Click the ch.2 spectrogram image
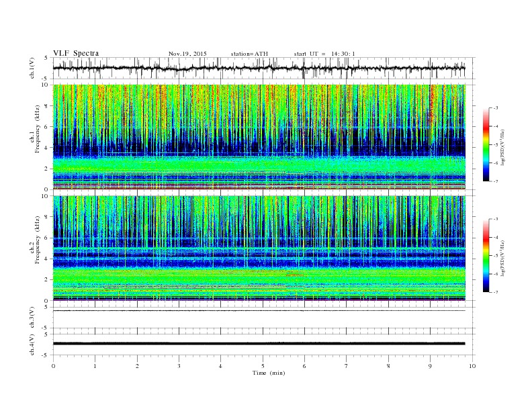Viewport: 532px width, 411px height. pos(259,248)
